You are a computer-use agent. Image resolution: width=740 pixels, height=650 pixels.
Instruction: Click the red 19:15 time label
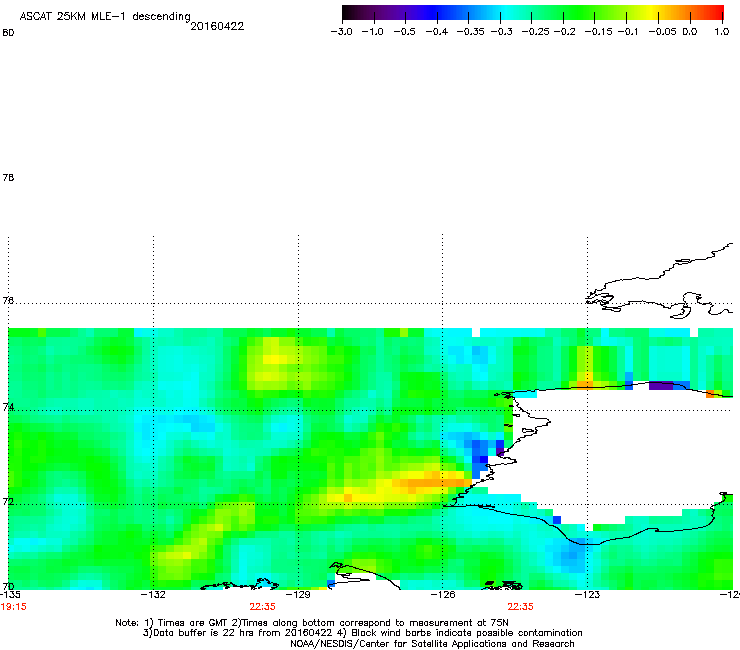click(14, 607)
